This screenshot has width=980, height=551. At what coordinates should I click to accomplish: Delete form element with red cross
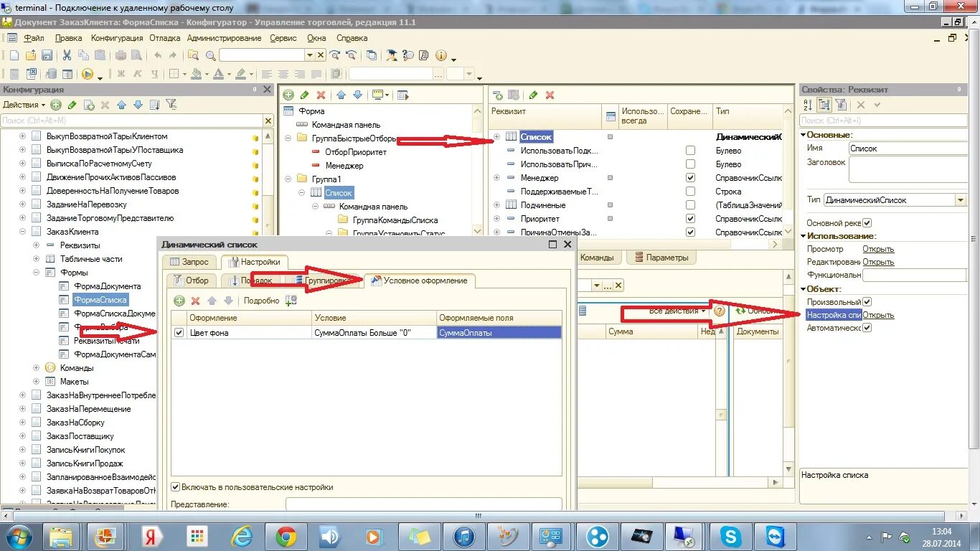coord(321,95)
